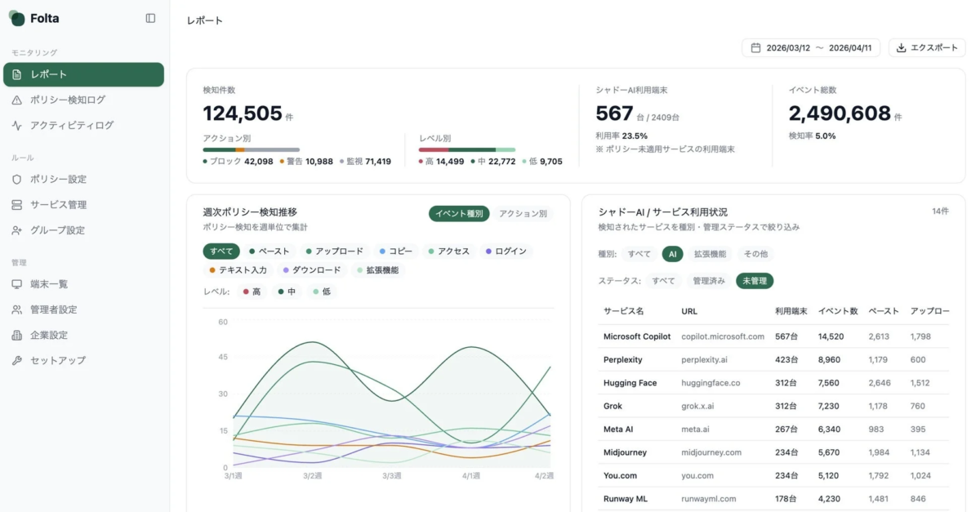Toggle the 拡張機能 series chip in chart
The image size is (980, 512).
coord(377,269)
